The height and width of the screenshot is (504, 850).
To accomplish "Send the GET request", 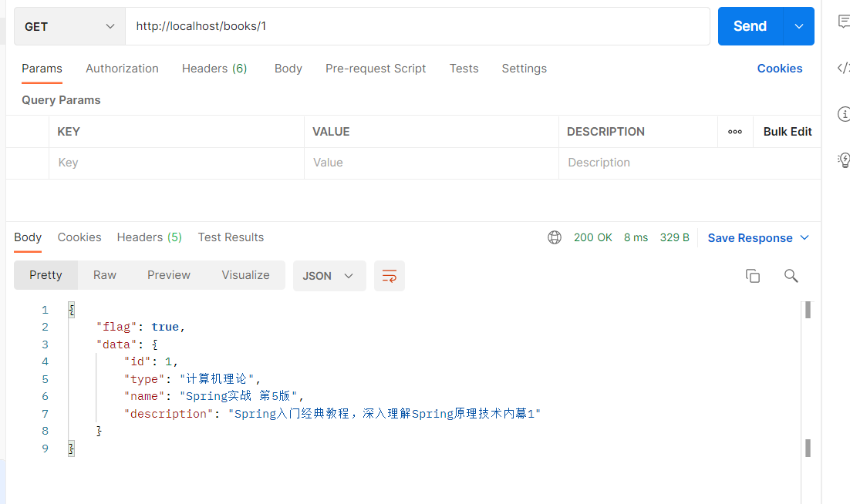I will click(750, 26).
